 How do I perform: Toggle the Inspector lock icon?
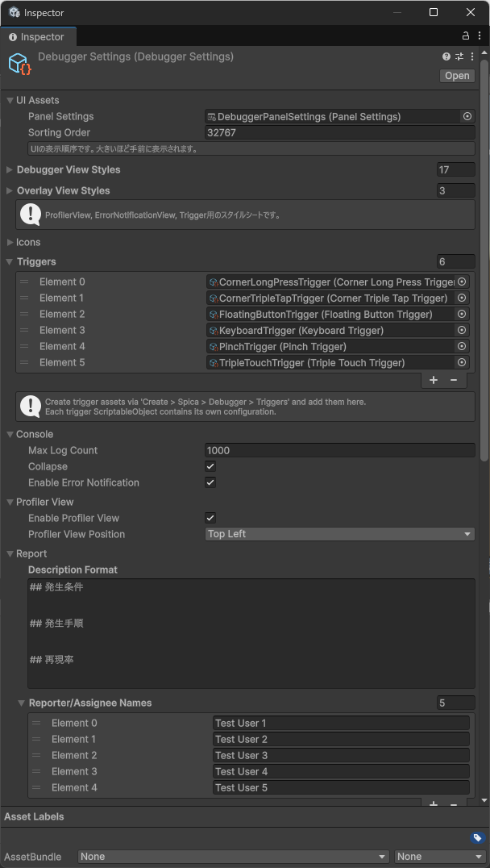click(466, 36)
